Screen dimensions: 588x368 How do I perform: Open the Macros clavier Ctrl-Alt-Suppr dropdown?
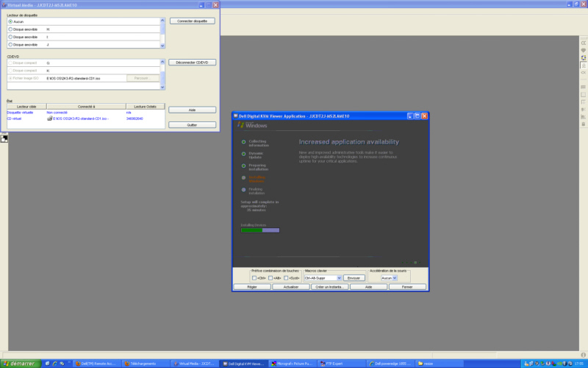click(339, 278)
